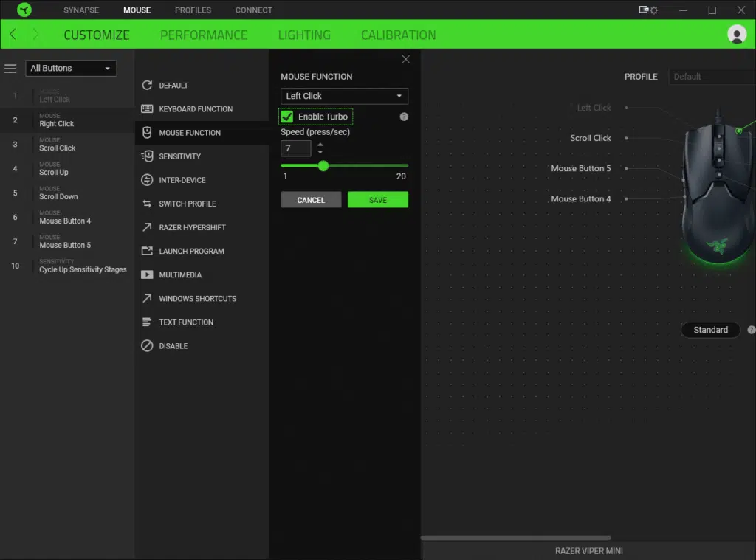Switch to the Connect tab

(x=254, y=10)
